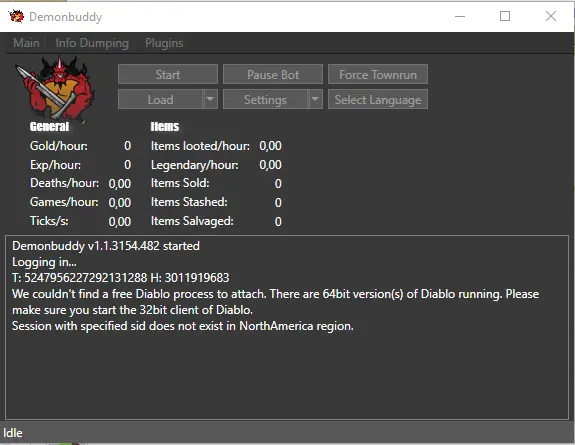Click the Items looted/hour label

pyautogui.click(x=200, y=146)
